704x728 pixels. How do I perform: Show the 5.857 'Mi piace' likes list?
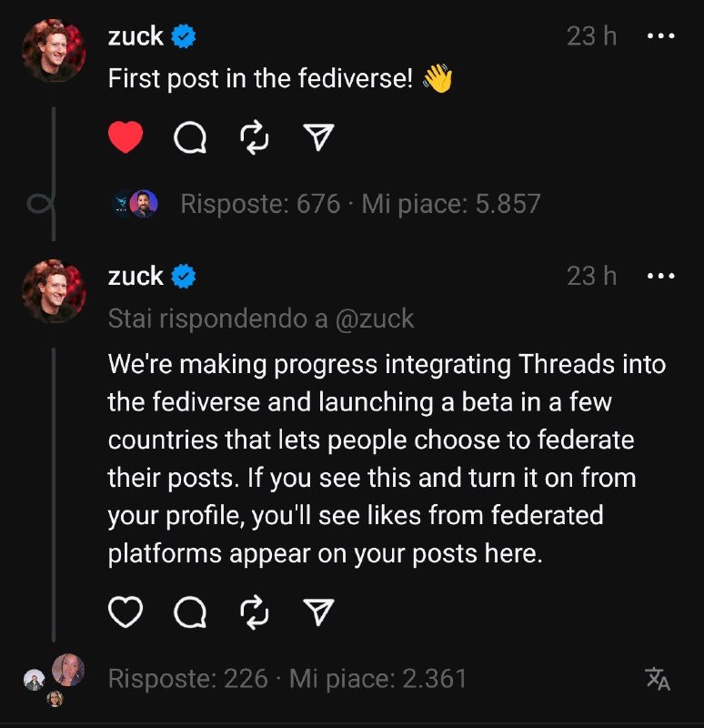point(451,204)
